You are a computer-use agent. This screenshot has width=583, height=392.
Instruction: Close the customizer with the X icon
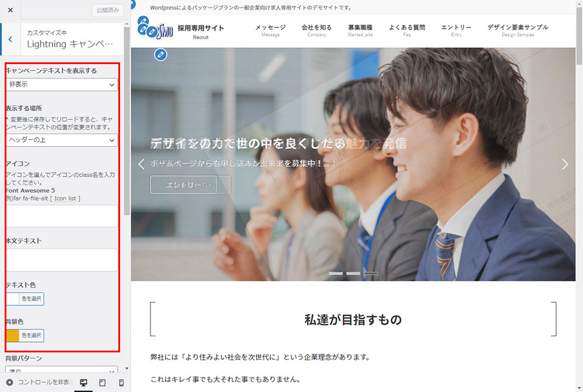pos(10,10)
